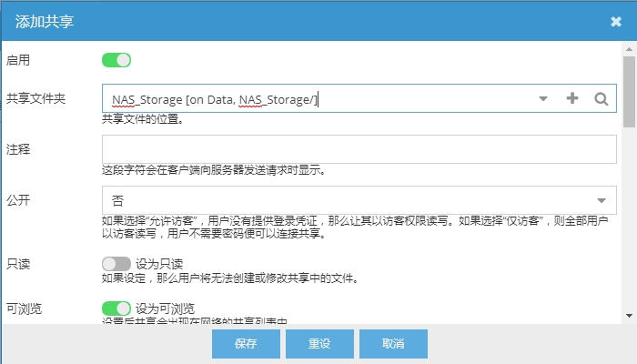Screen dimensions: 637x364
Task: Close the 添加共享 dialog with the X icon
Action: (x=616, y=22)
